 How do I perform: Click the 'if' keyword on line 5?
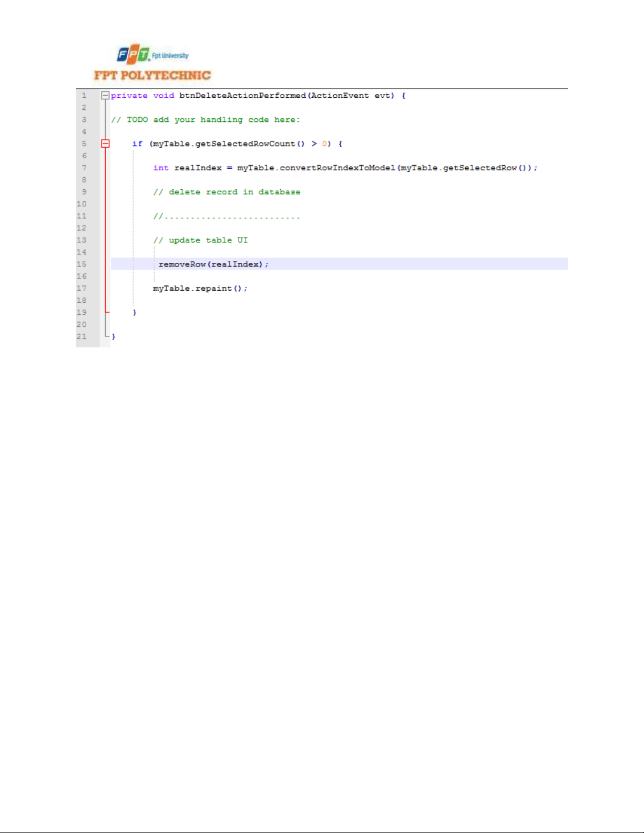click(137, 143)
